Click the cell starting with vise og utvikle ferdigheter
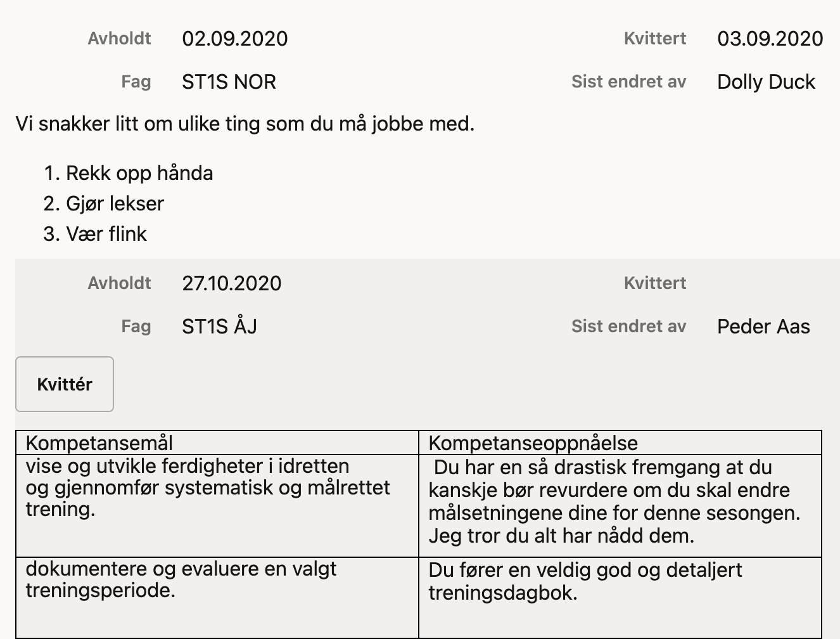The image size is (840, 639). (207, 487)
